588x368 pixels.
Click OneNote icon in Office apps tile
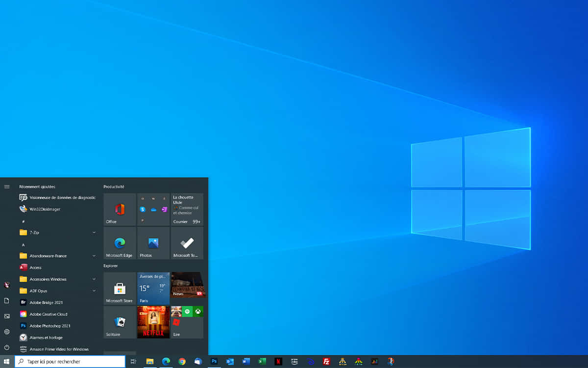(164, 209)
